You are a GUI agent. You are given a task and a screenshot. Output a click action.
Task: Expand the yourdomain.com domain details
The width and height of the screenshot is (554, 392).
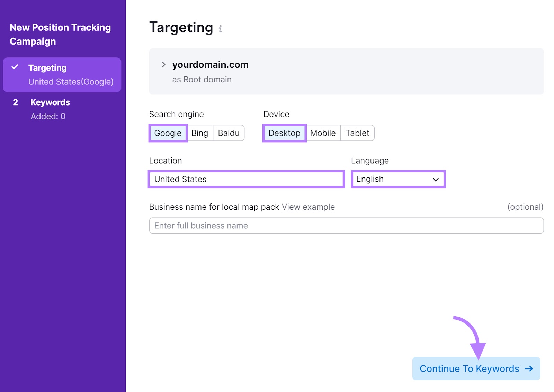click(163, 64)
